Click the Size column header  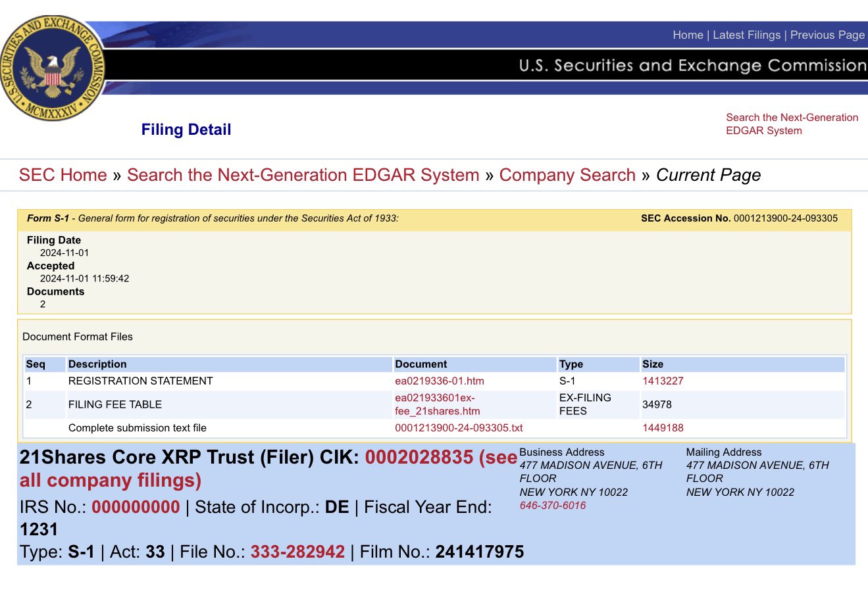pyautogui.click(x=653, y=364)
